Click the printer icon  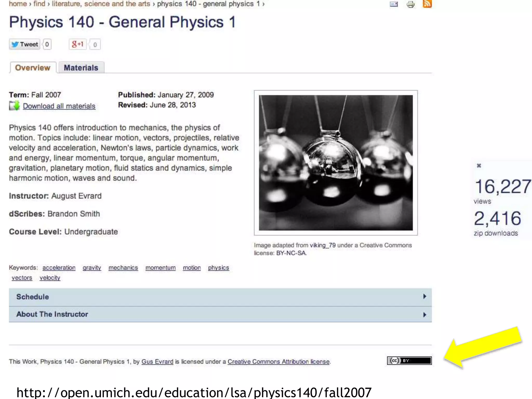(x=410, y=4)
